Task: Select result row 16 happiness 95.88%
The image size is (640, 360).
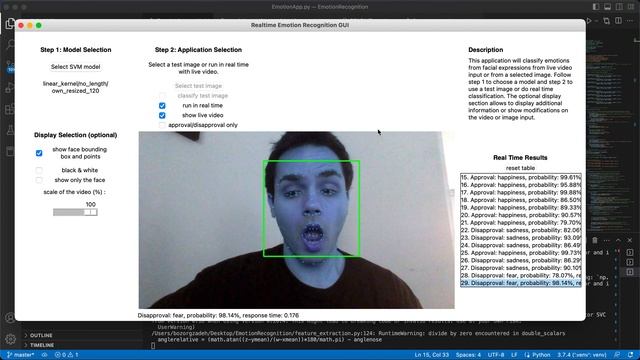Action: [520, 185]
